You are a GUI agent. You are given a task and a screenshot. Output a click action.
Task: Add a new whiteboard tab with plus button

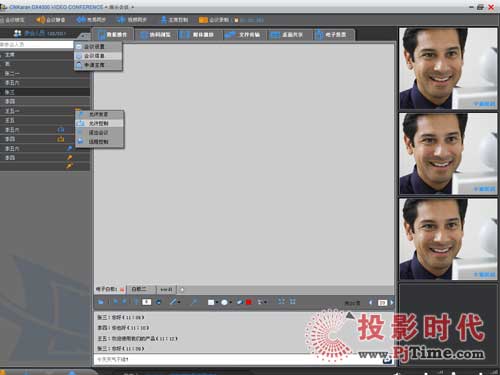click(x=182, y=289)
